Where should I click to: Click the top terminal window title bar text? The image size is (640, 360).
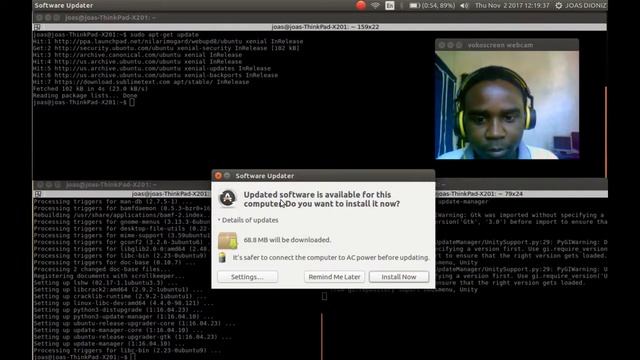click(110, 18)
